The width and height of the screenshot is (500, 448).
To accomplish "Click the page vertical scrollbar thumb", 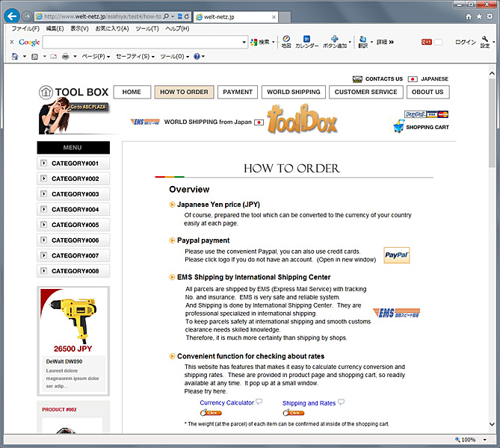I will pyautogui.click(x=492, y=122).
